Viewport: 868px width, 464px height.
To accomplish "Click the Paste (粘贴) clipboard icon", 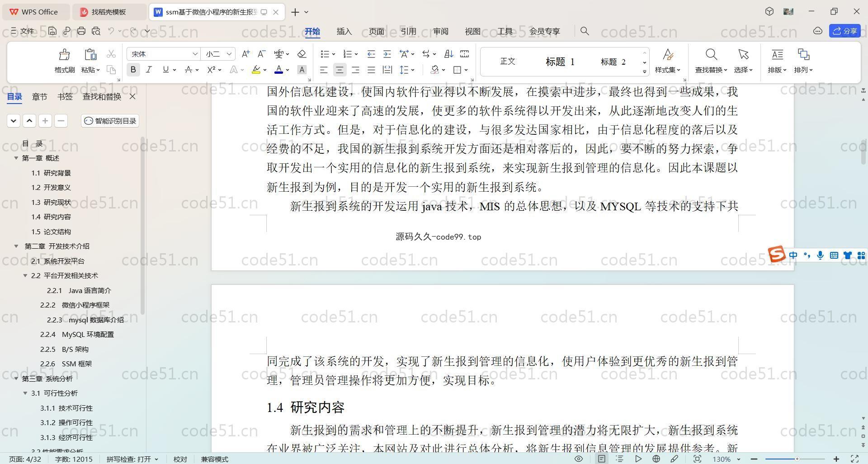I will (90, 55).
